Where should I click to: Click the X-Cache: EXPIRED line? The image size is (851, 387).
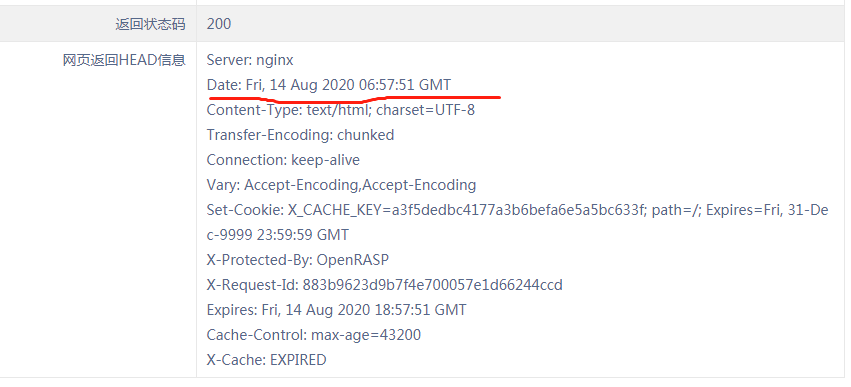pos(266,360)
